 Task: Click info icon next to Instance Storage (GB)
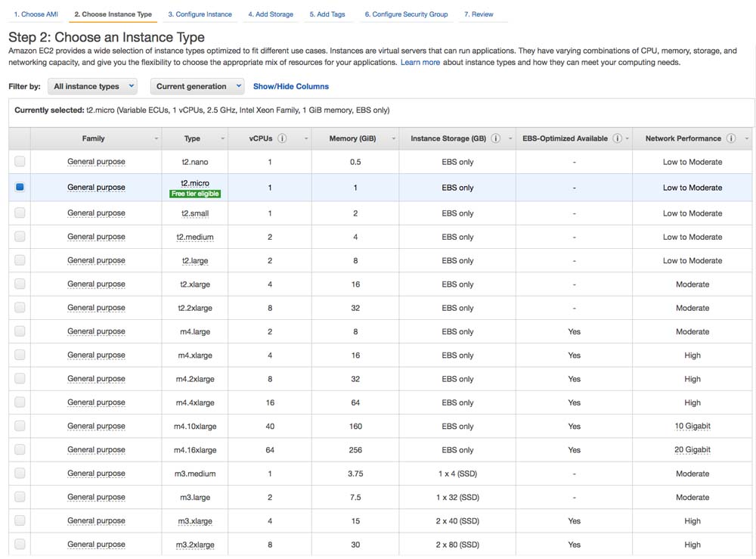(496, 138)
